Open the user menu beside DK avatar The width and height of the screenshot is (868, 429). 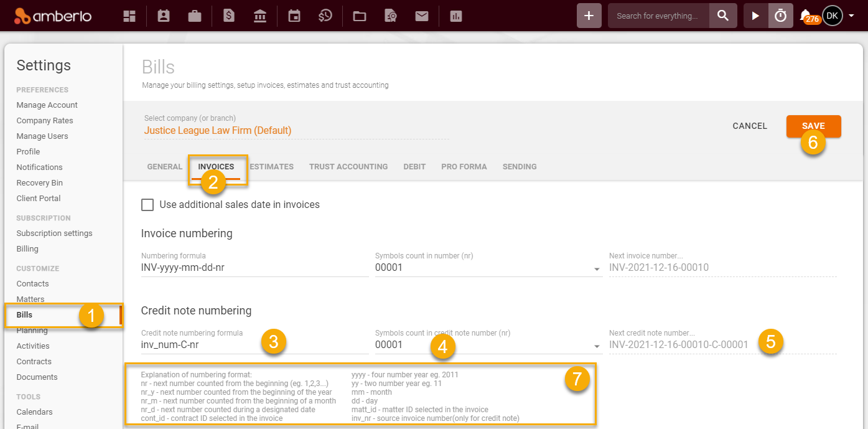(852, 16)
